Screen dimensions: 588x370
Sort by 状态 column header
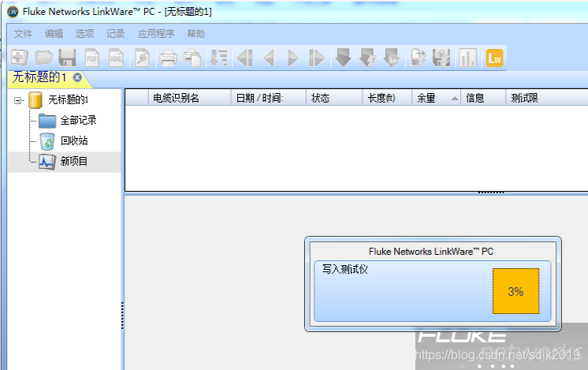tap(334, 98)
